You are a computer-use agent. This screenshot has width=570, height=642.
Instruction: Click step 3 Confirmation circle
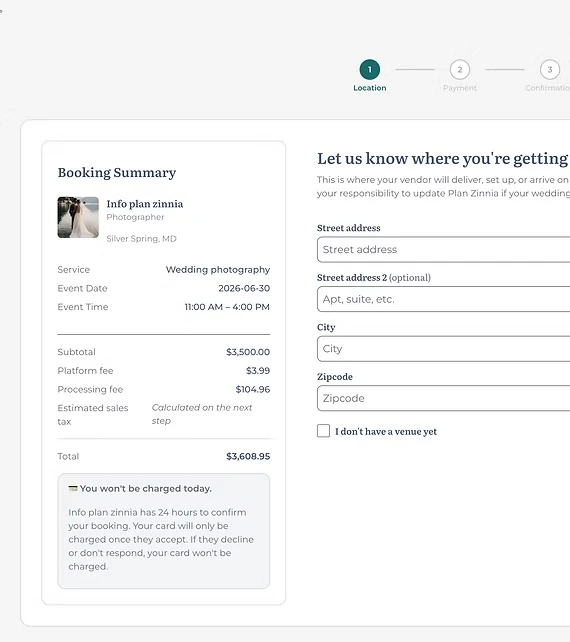pos(550,70)
